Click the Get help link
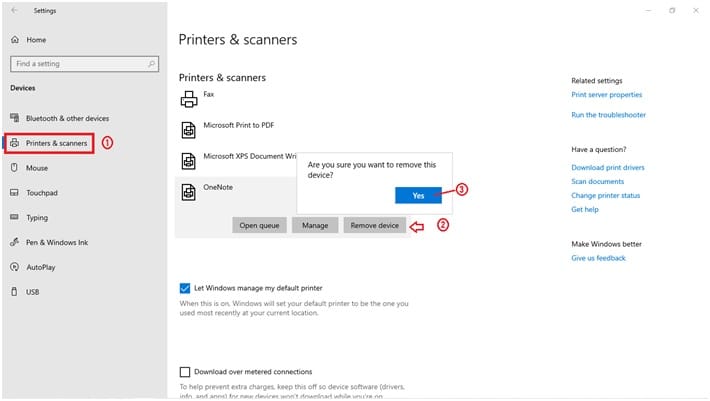 [585, 210]
